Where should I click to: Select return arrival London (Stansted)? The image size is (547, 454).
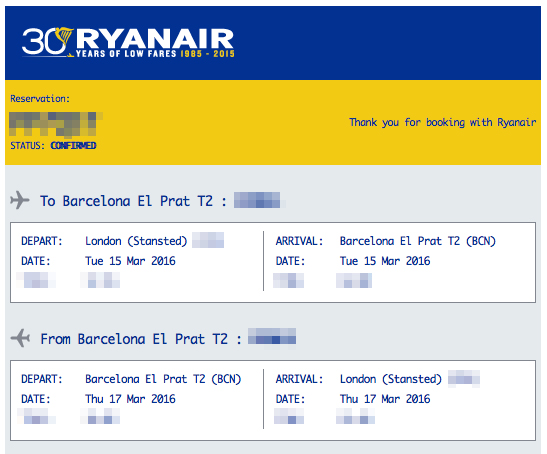(391, 379)
